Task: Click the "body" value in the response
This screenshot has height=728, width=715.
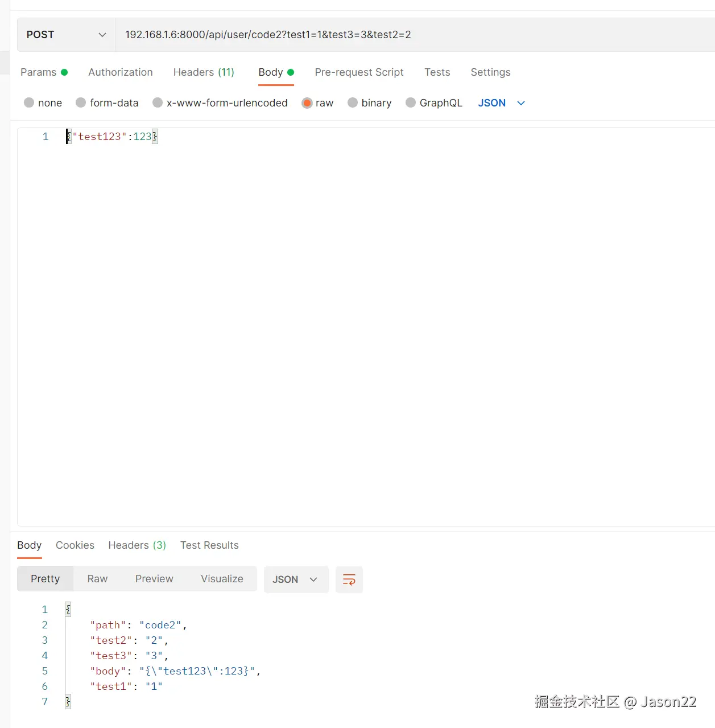Action: (x=197, y=671)
